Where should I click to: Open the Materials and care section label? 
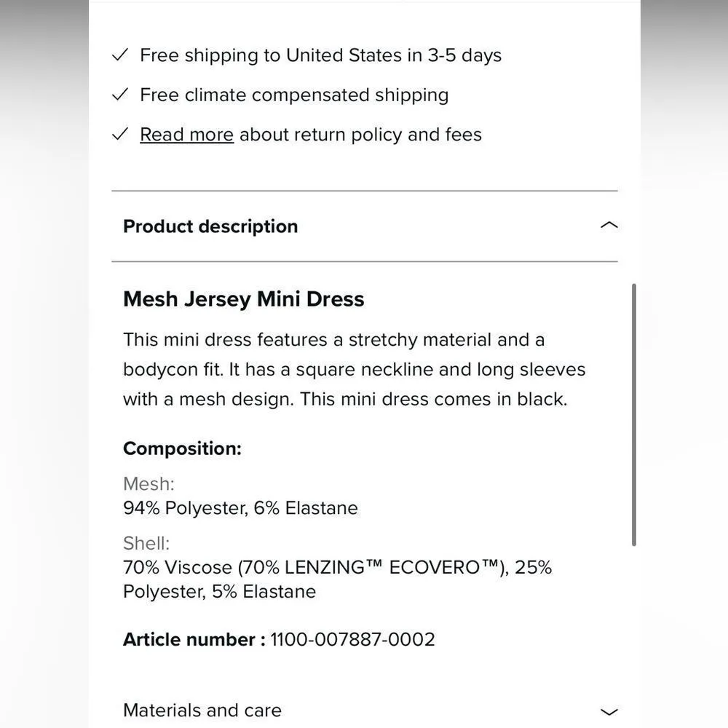pyautogui.click(x=202, y=710)
